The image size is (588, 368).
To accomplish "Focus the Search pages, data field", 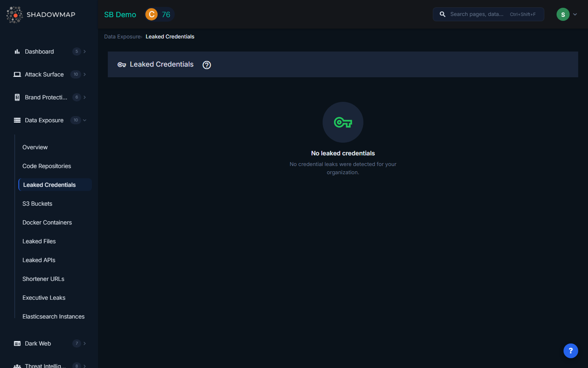I will [x=478, y=14].
